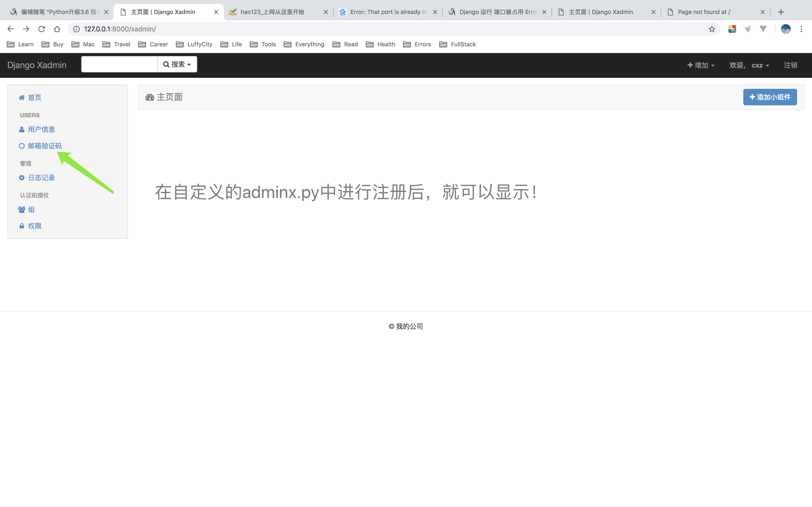Screen dimensions: 812x507
Task: Click the site information icon in address bar
Action: (x=77, y=29)
